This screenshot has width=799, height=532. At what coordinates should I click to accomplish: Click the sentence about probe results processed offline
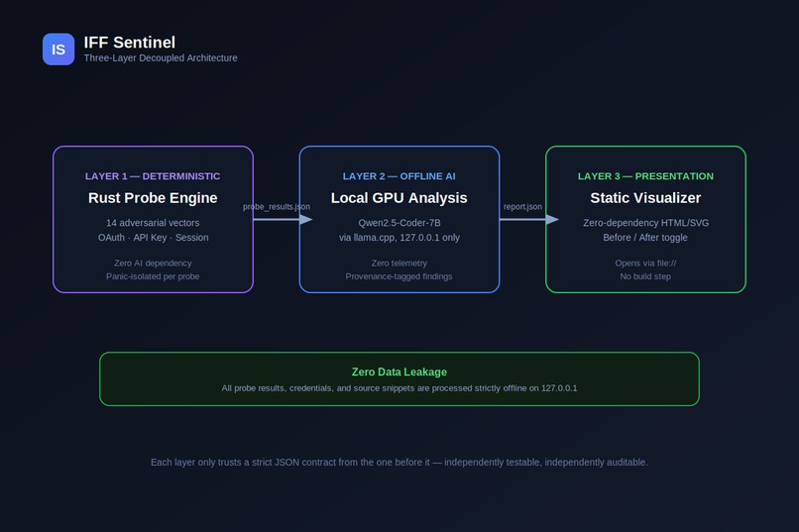click(x=399, y=388)
